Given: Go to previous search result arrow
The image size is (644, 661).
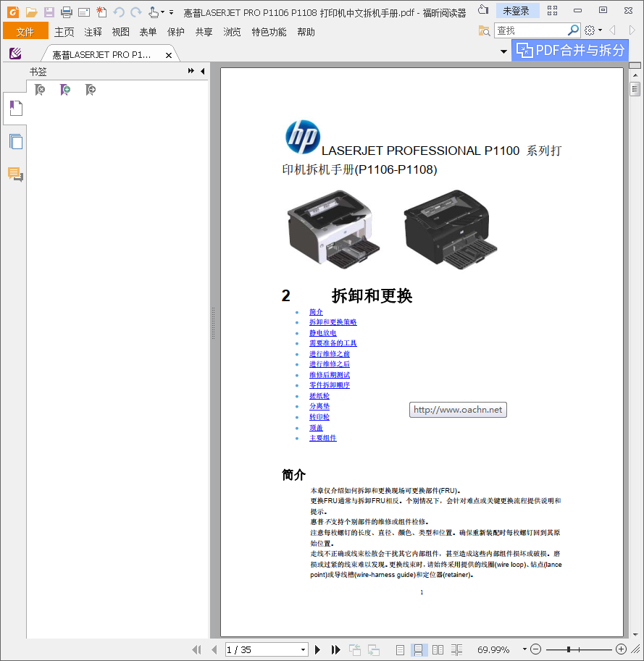Looking at the screenshot, I should pos(612,30).
